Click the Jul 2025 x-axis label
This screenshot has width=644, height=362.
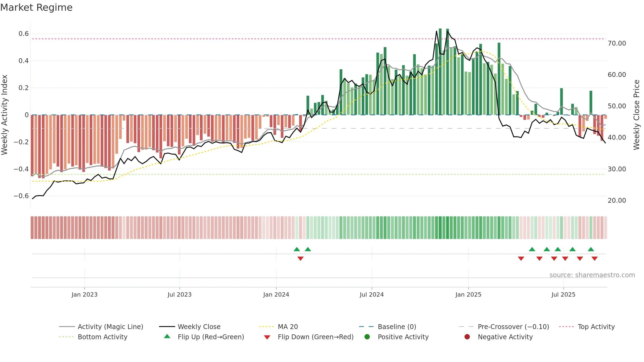point(563,294)
